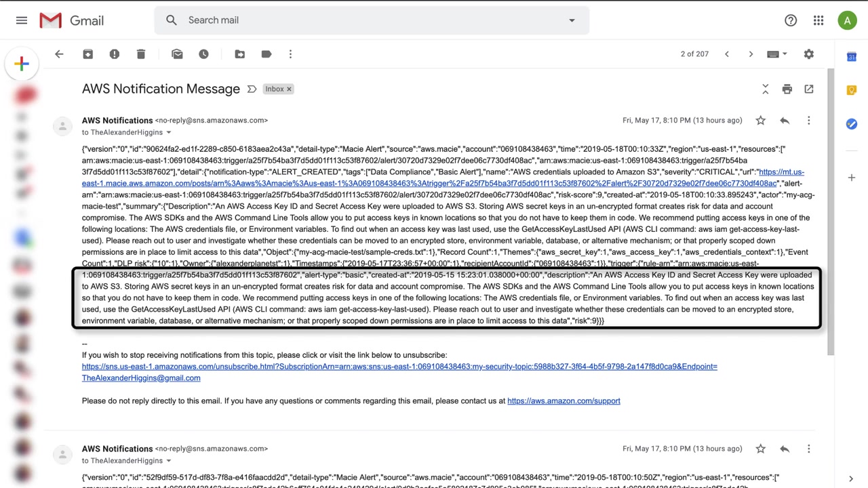868x488 pixels.
Task: Open the Labels icon
Action: pos(267,54)
